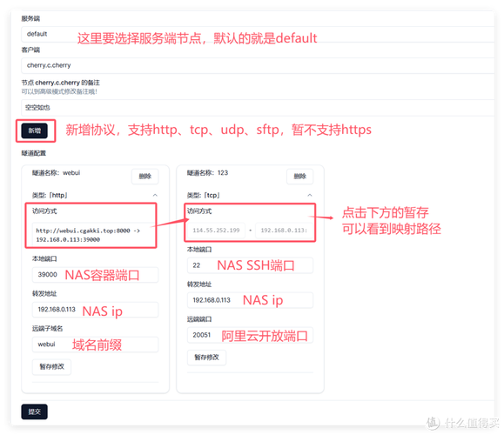504x435 pixels.
Task: Click the remote subdomain field showing webui
Action: [95, 345]
